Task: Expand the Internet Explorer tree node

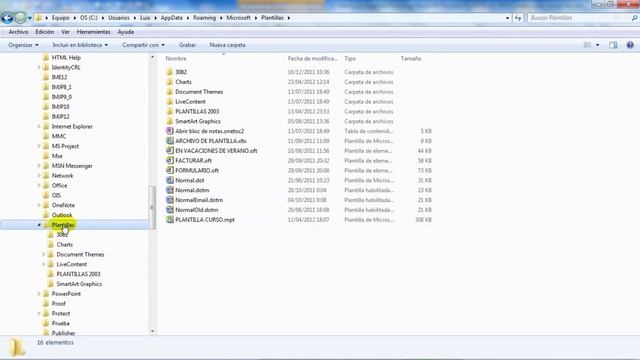Action: point(39,127)
